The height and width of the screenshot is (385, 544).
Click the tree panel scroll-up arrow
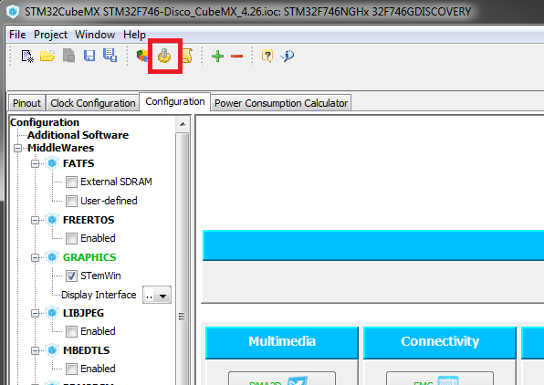(x=182, y=124)
